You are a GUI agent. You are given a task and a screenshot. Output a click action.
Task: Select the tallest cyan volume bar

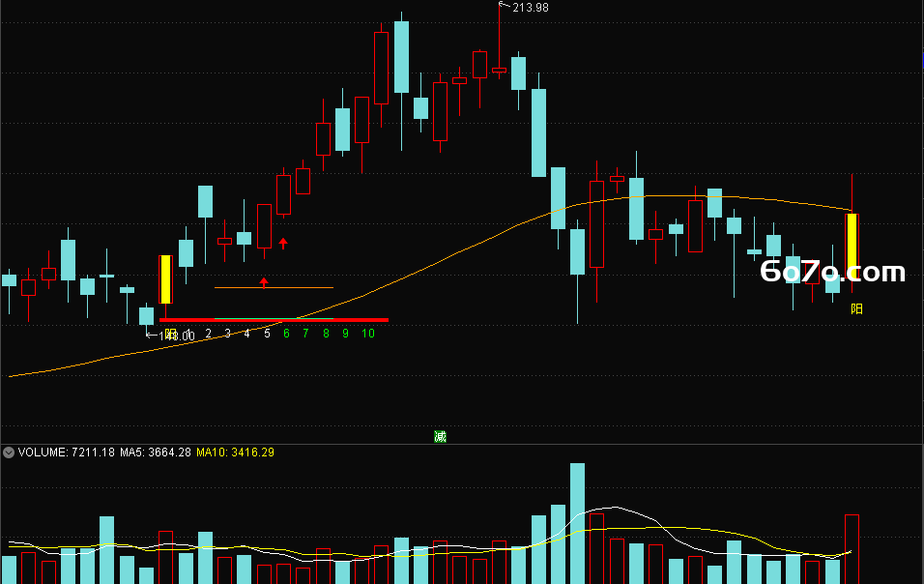coord(578,523)
